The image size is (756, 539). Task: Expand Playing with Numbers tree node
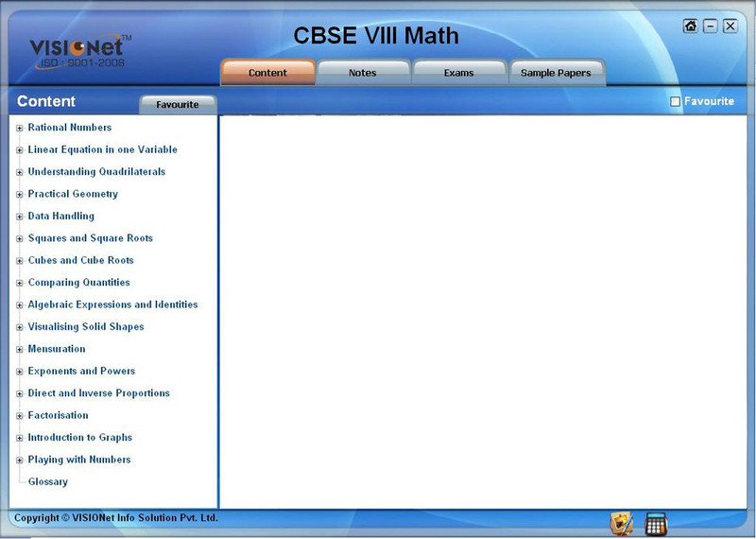20,461
